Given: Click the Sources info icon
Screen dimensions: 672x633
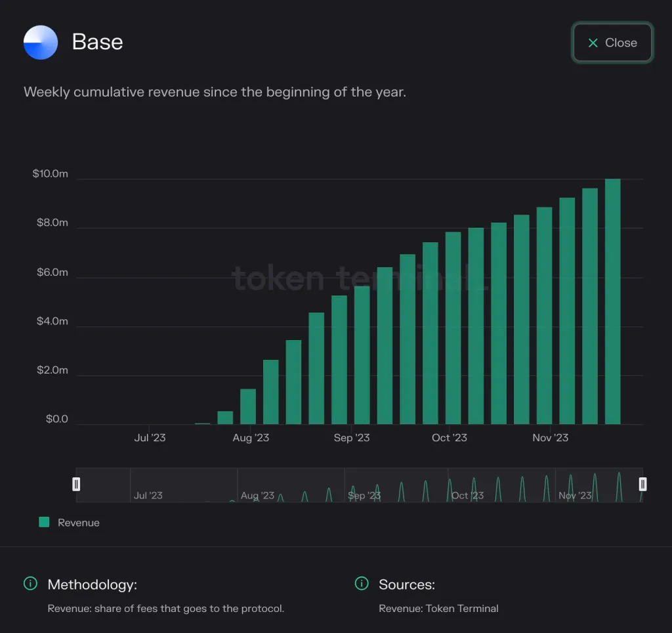Looking at the screenshot, I should tap(362, 584).
